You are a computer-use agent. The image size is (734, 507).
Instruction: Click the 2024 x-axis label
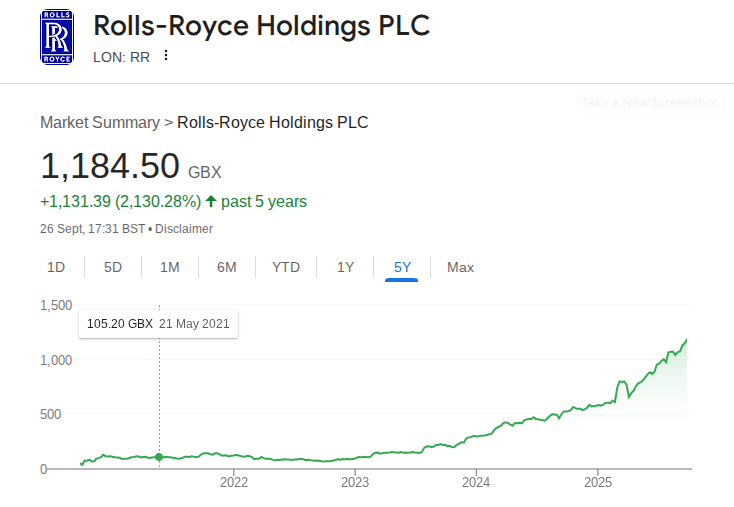476,482
